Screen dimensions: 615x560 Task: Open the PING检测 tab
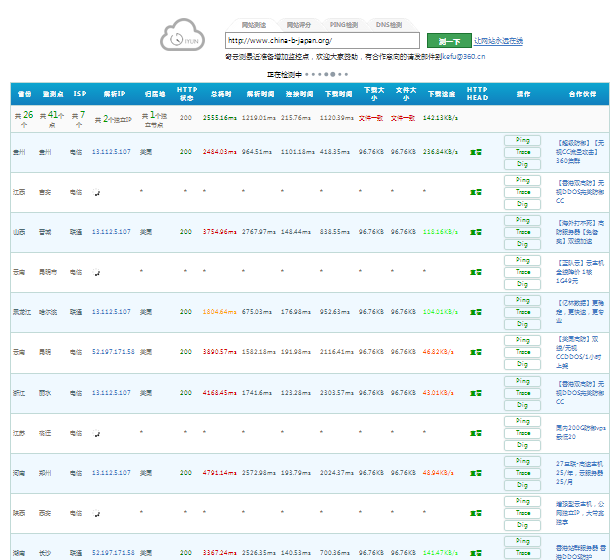[x=344, y=25]
